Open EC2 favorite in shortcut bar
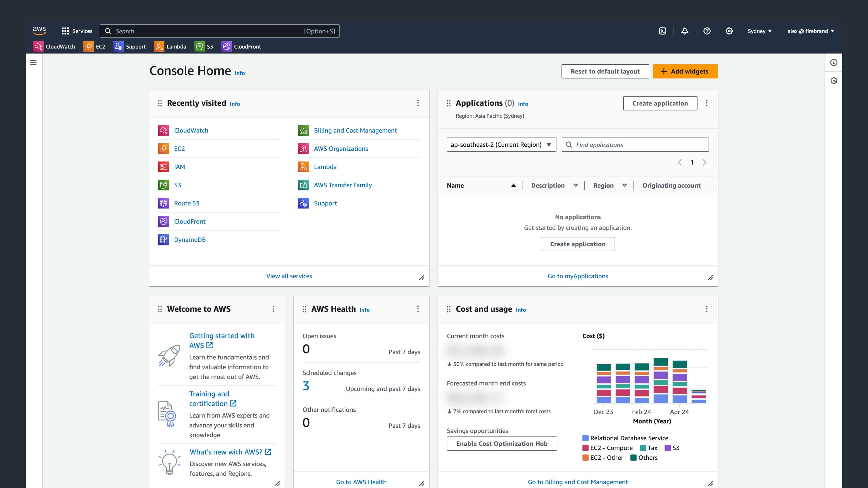 [94, 47]
